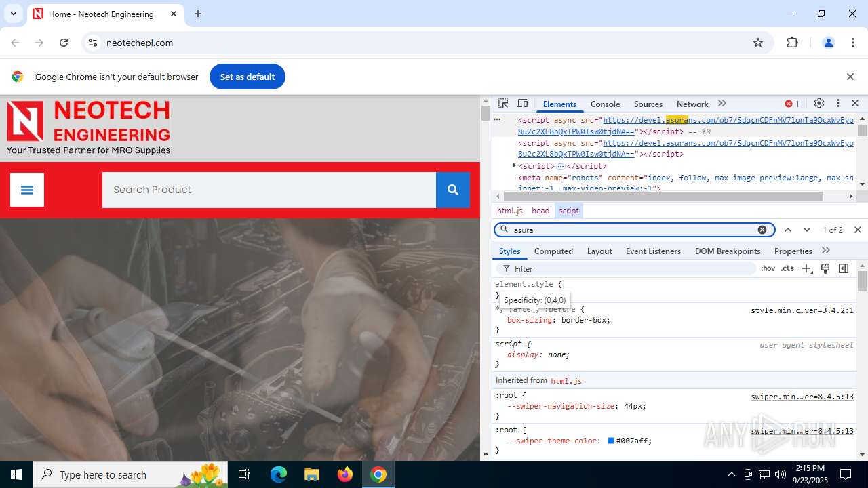Open File Explorer from taskbar
This screenshot has width=868, height=488.
pos(311,474)
